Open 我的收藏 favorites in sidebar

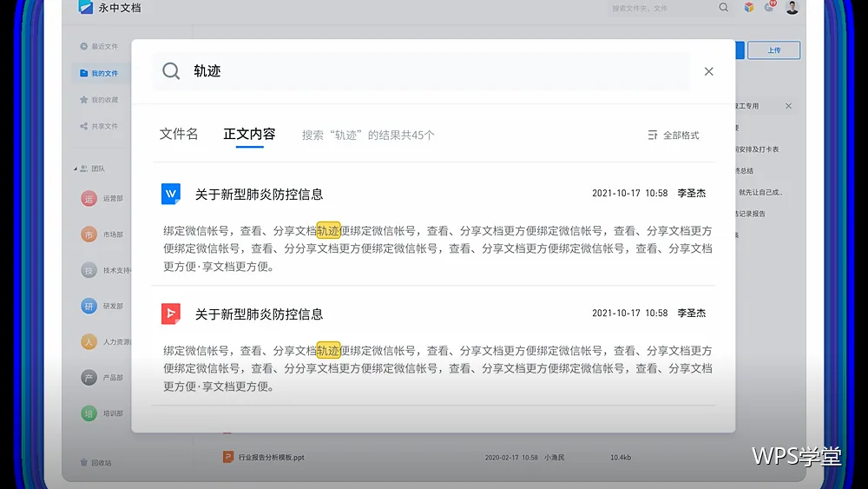[x=99, y=100]
